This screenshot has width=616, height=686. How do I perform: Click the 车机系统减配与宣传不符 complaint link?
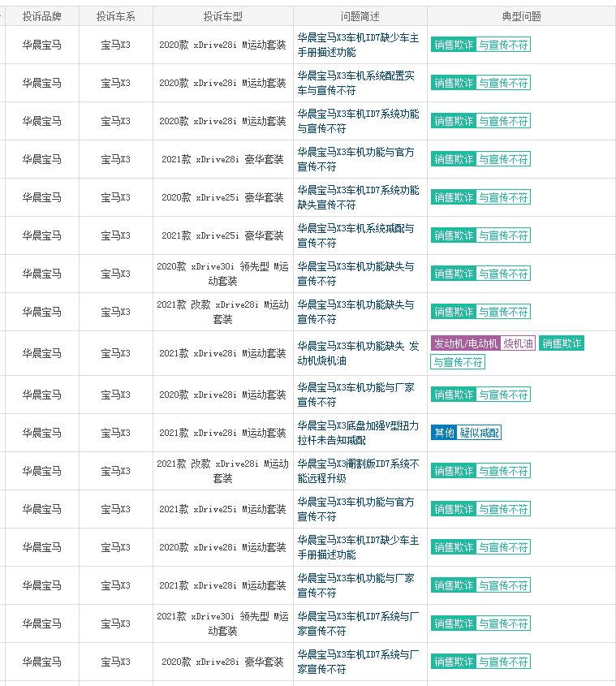click(x=355, y=235)
